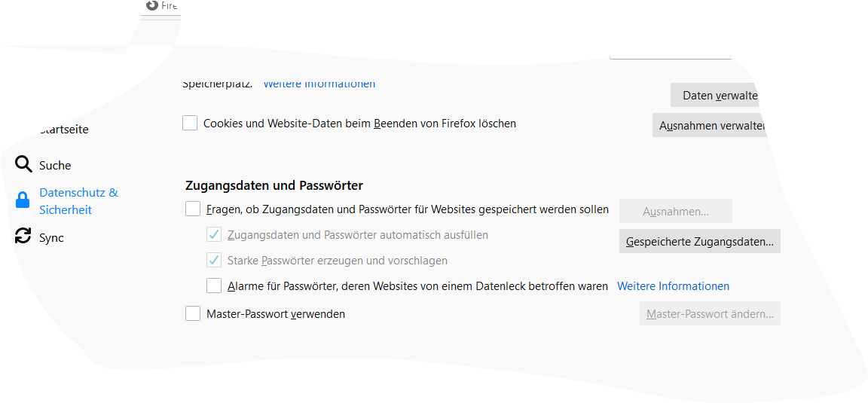Screen dimensions: 868x403
Task: Uncheck 'Starke Passwörter erzeugen und vorschlagen'
Action: [x=214, y=261]
